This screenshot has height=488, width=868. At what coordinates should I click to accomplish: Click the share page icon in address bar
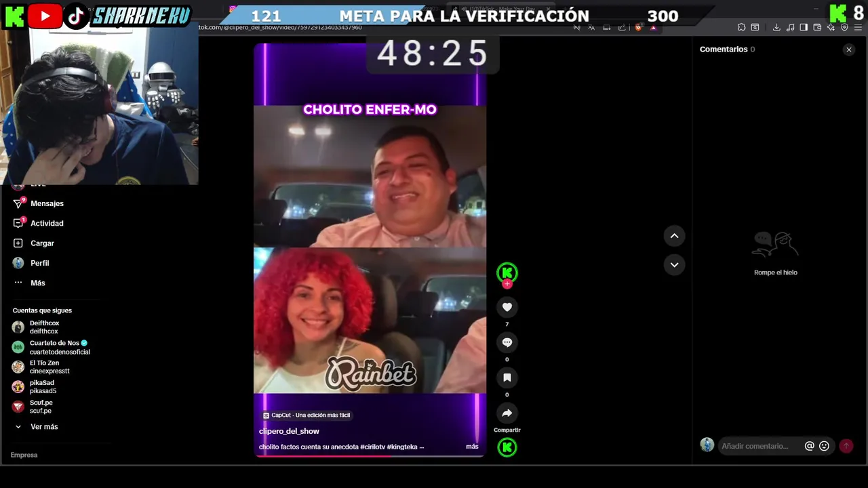tap(621, 27)
